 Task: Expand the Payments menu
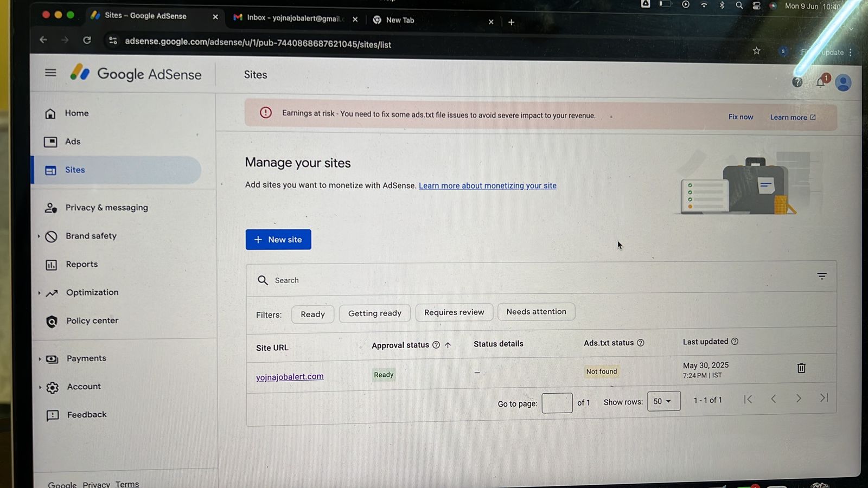(x=40, y=359)
